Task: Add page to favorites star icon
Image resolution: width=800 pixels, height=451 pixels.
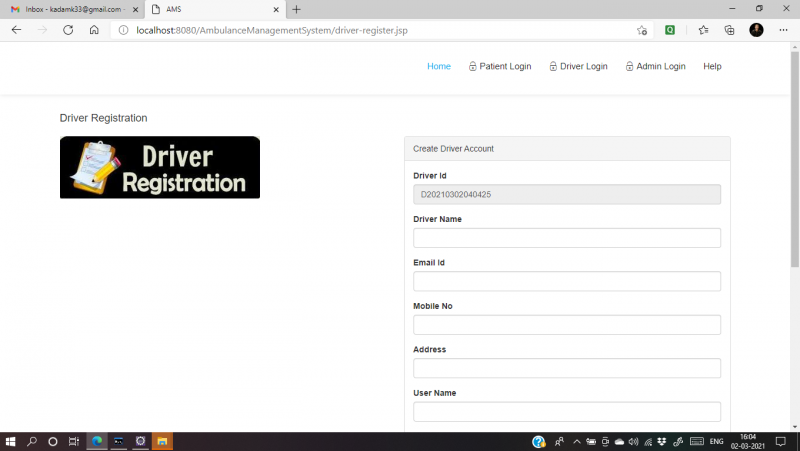Action: [642, 30]
